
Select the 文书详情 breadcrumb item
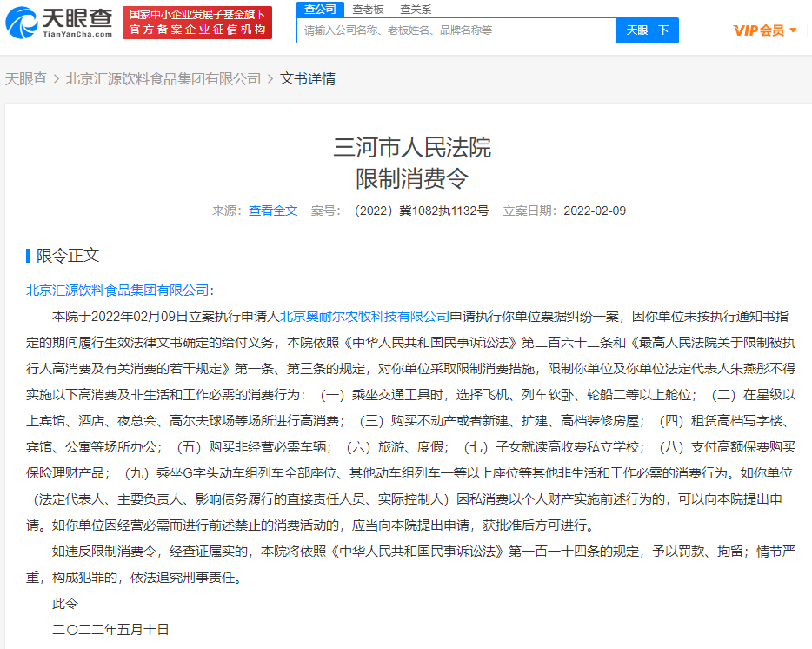pos(308,79)
